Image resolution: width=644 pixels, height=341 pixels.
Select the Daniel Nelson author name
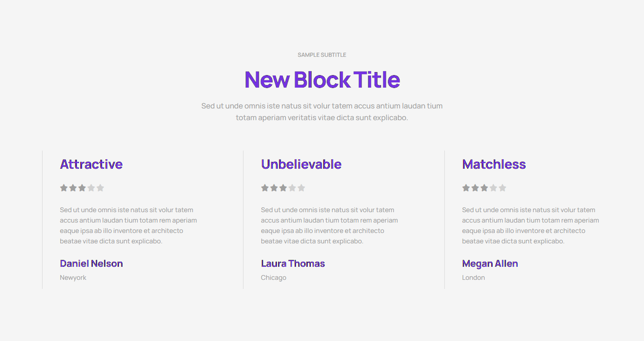(91, 263)
